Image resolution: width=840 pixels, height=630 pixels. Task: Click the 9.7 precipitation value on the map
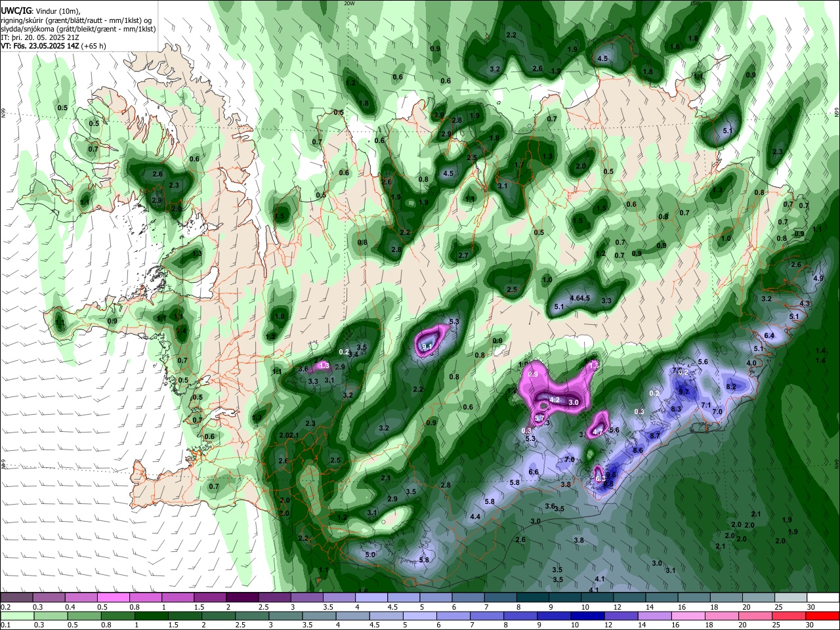tap(684, 392)
